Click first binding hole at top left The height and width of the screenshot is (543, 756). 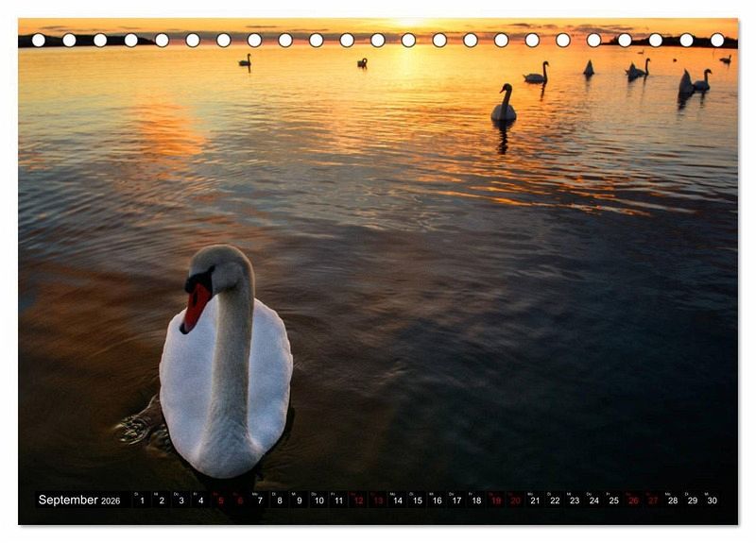39,40
